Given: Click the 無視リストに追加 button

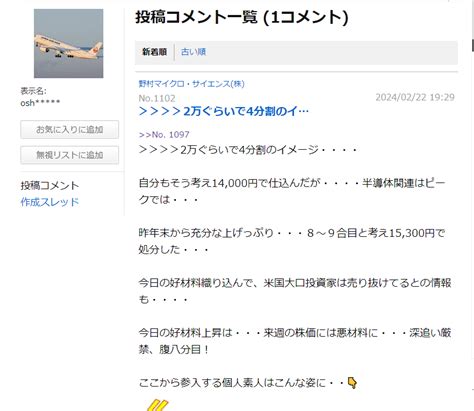Looking at the screenshot, I should [x=69, y=155].
